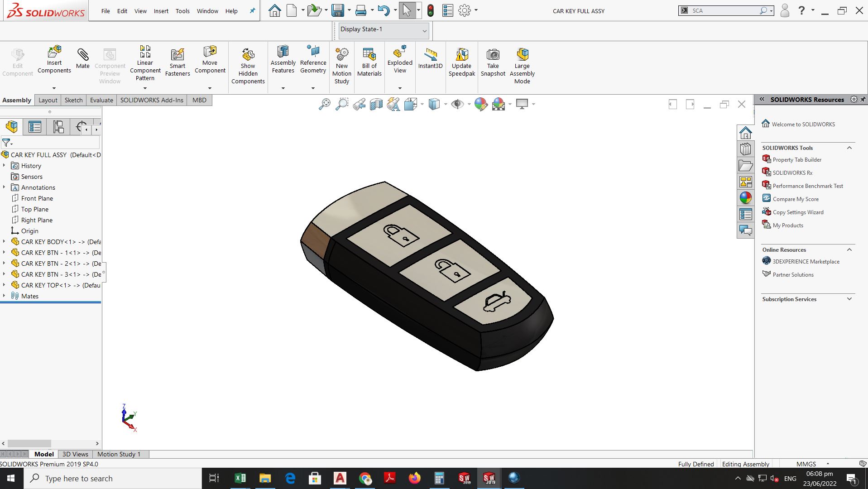The image size is (868, 489).
Task: Open SOLIDWORKS Add-Ins tab
Action: (152, 100)
